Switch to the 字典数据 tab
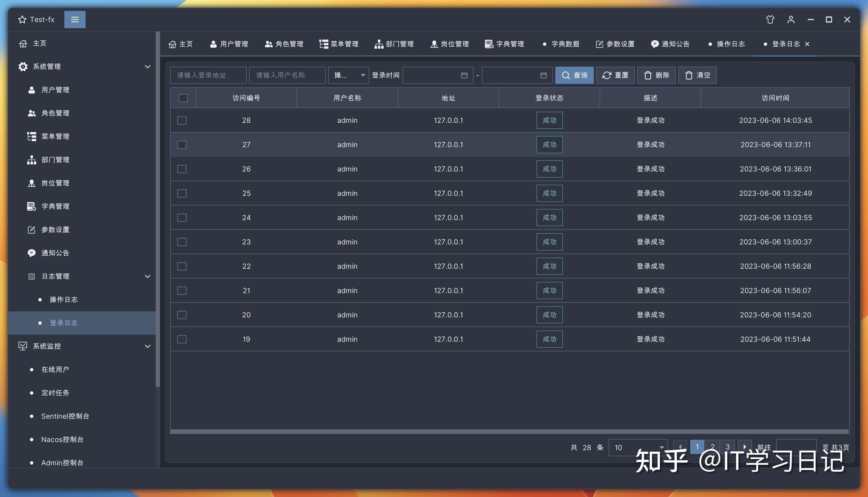This screenshot has width=868, height=497. [x=564, y=44]
